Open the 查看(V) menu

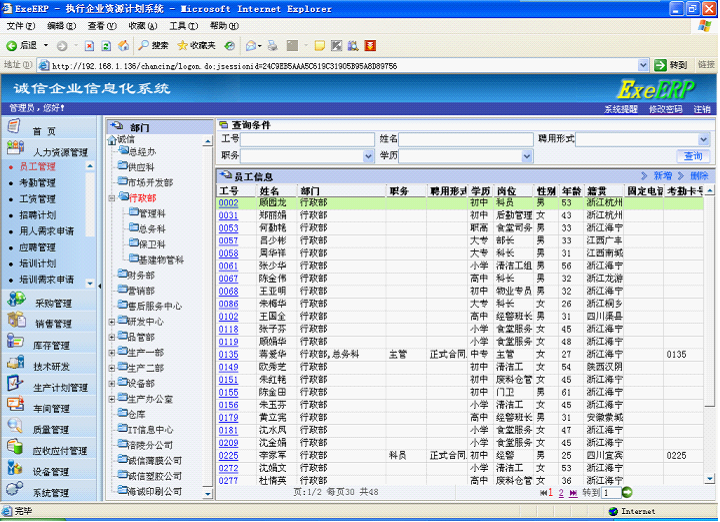click(x=102, y=26)
